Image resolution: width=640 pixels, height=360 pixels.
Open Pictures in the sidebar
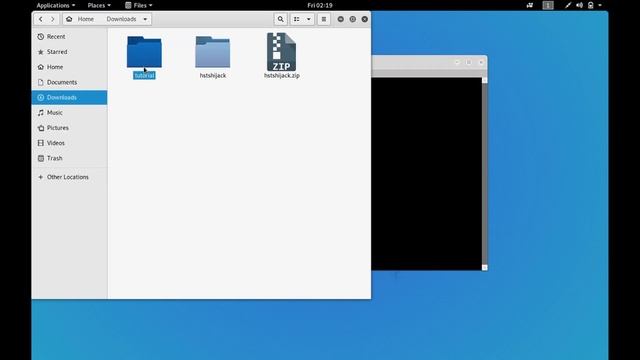(x=69, y=128)
